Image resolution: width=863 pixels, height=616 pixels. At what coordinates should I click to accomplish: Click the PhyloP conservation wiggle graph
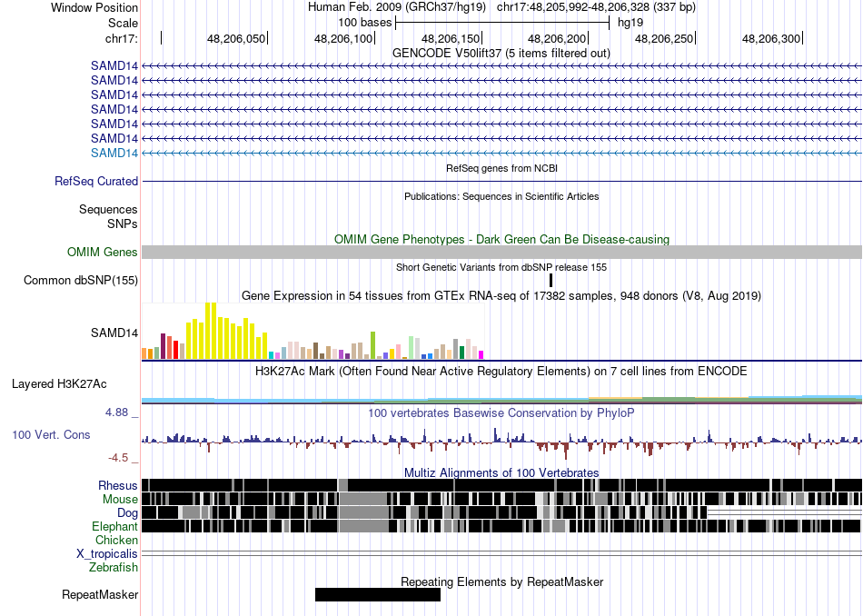pyautogui.click(x=502, y=442)
